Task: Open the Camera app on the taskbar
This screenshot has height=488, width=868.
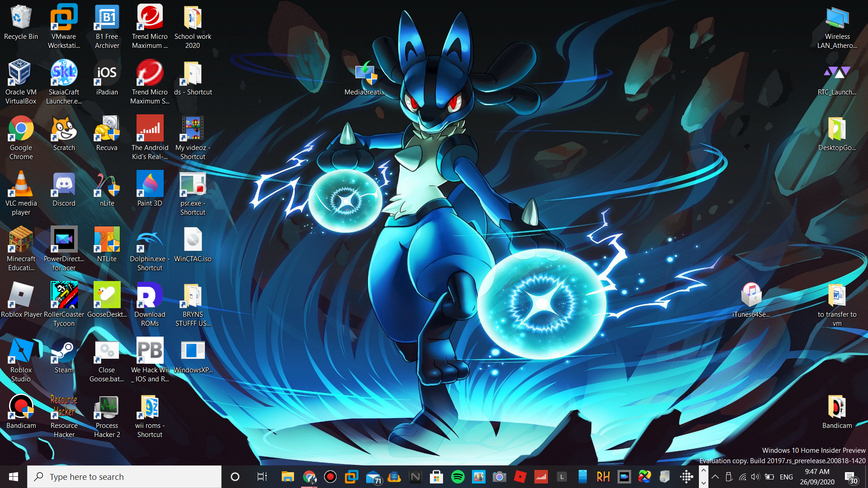Action: click(499, 477)
